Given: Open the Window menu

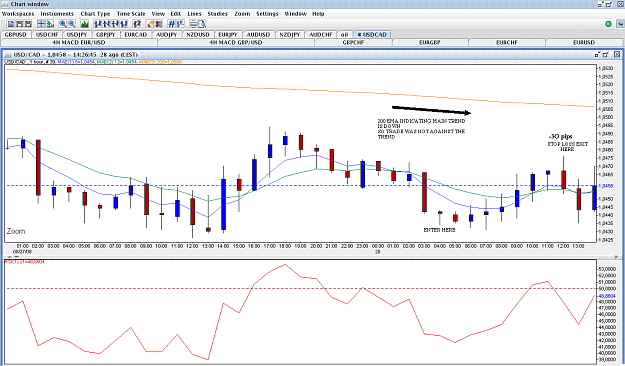Looking at the screenshot, I should click(295, 14).
